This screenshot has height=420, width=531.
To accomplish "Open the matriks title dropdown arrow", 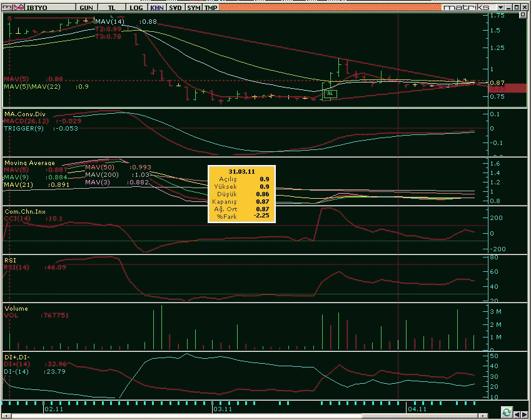I will point(500,7).
